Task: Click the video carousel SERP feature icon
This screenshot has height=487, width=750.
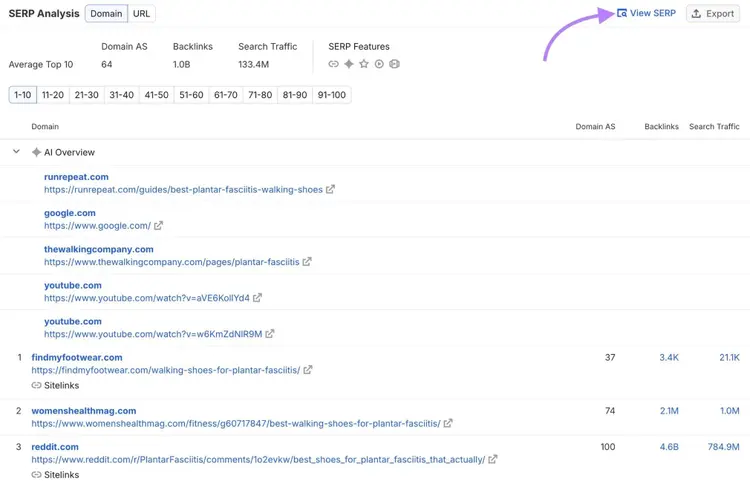Action: pos(394,64)
